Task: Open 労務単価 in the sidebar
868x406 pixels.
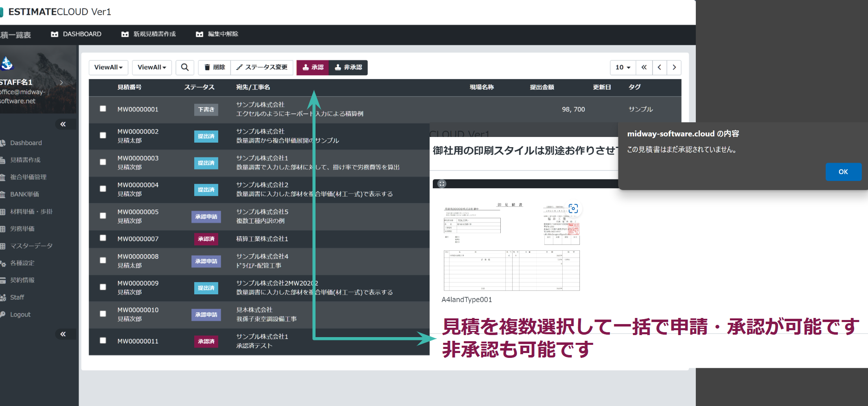Action: coord(22,229)
